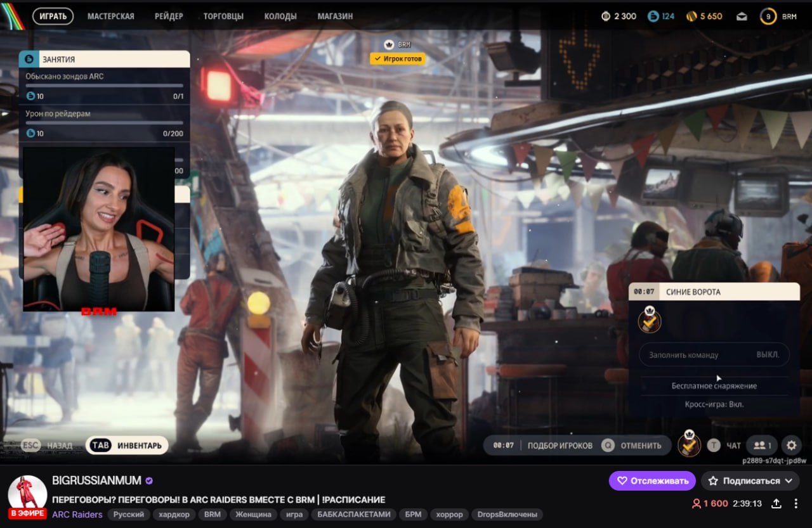Click the ESC key icon next to Назад
812x528 pixels.
click(30, 446)
